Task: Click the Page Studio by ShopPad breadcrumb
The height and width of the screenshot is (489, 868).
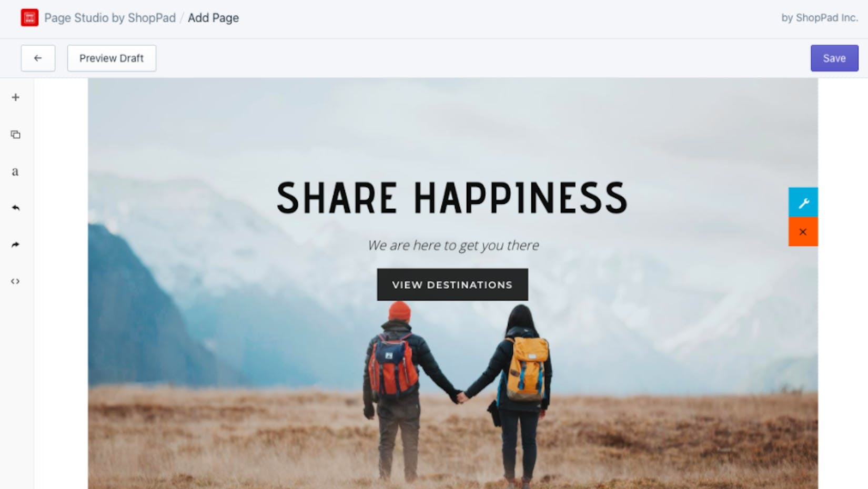Action: pos(110,18)
